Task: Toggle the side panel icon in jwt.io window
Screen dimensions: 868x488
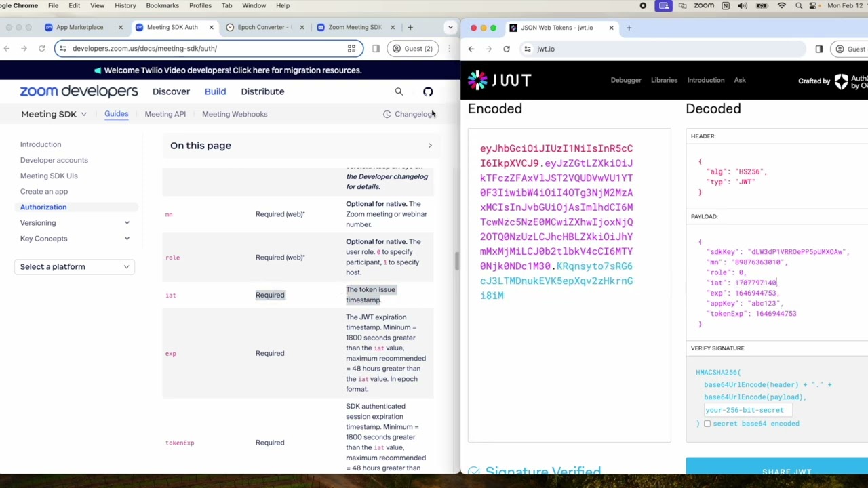Action: pos(819,49)
